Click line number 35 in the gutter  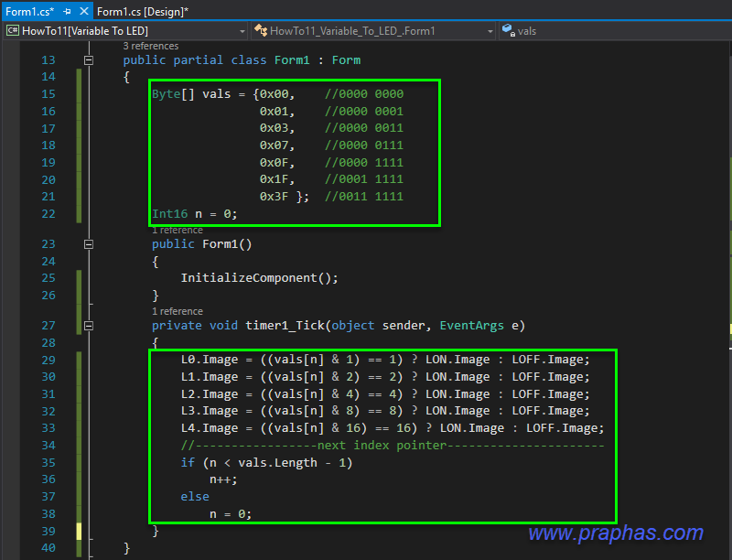point(48,462)
